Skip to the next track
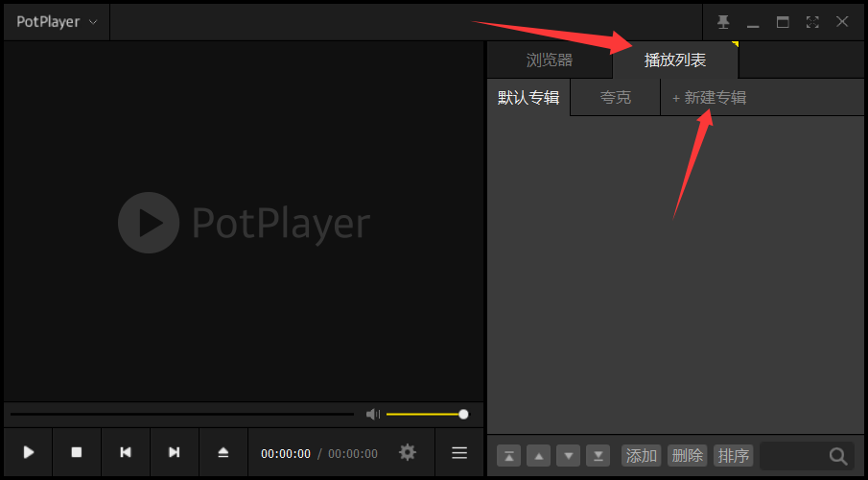 click(175, 452)
